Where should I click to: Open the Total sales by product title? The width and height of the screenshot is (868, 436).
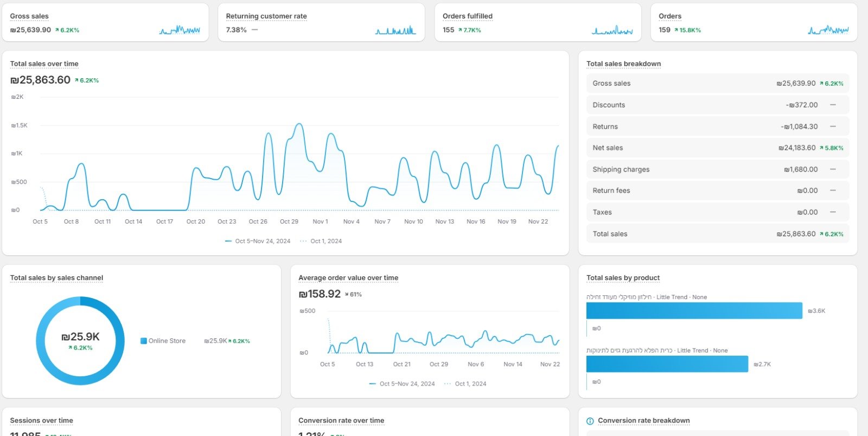click(623, 277)
